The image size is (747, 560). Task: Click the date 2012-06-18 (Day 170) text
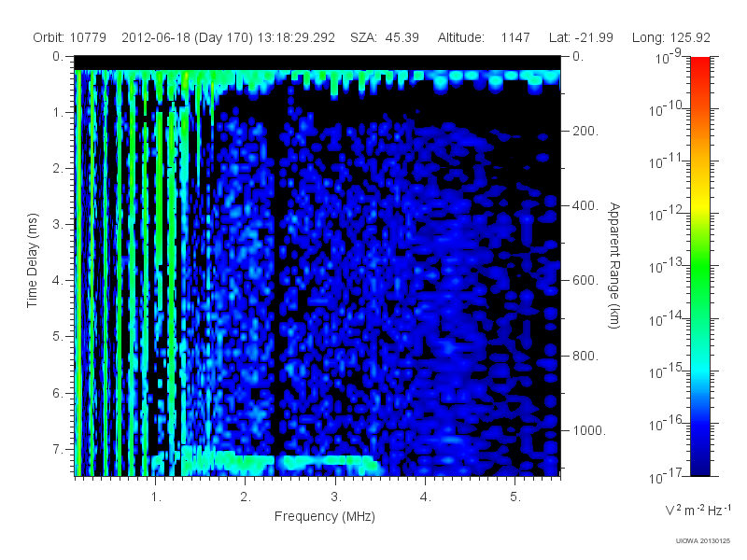[x=188, y=37]
